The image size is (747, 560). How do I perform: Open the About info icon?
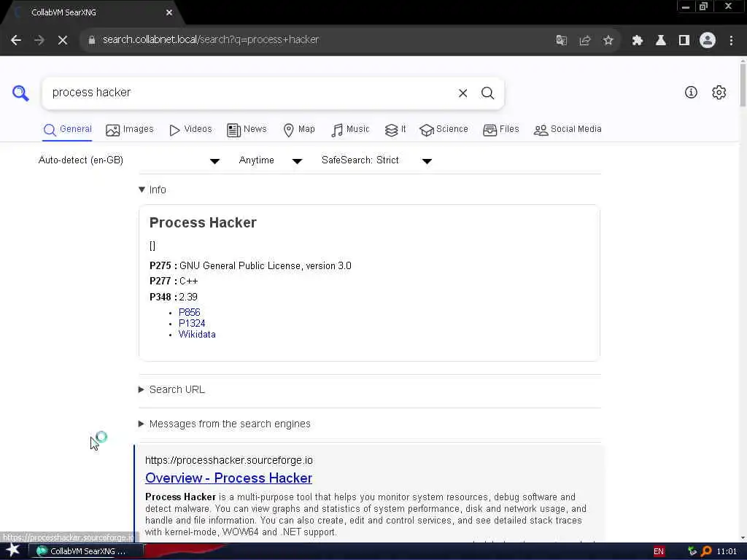click(x=691, y=93)
